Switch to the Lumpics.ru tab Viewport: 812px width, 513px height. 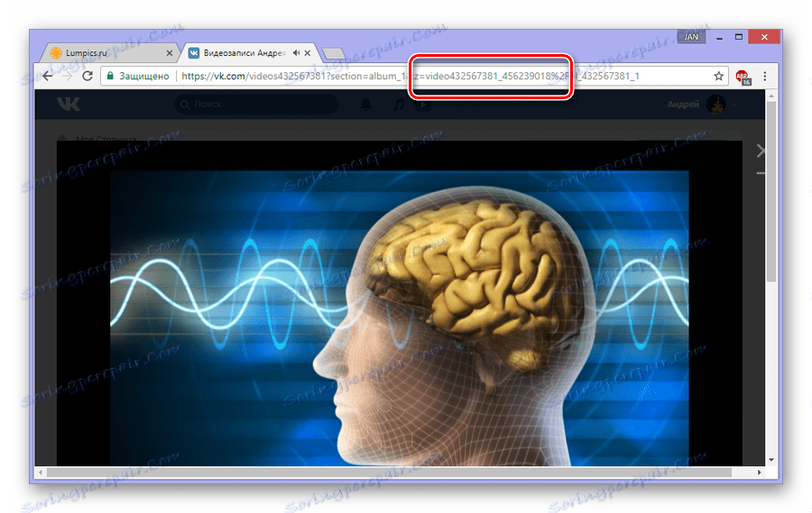109,53
